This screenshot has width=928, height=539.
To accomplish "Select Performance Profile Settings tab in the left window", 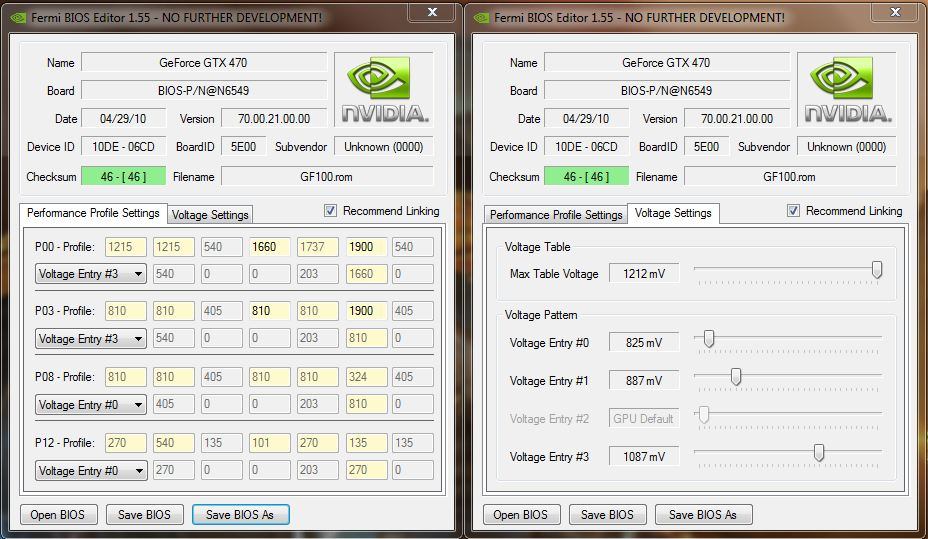I will click(93, 213).
